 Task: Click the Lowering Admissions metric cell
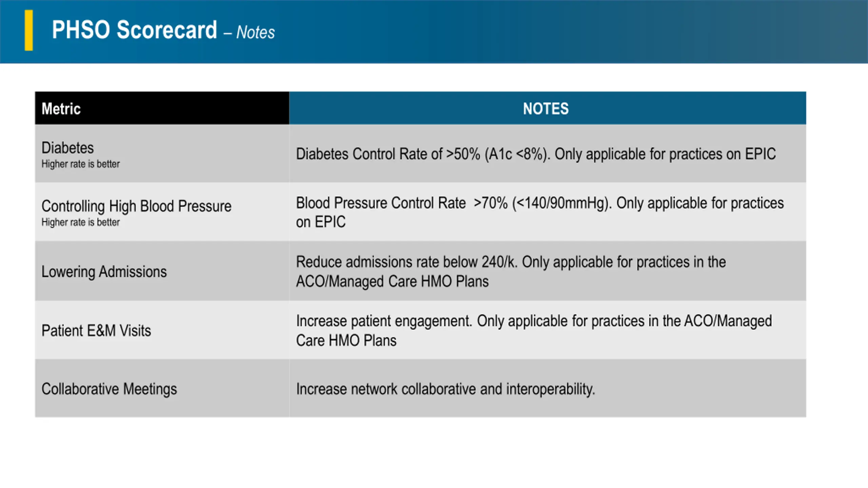162,271
